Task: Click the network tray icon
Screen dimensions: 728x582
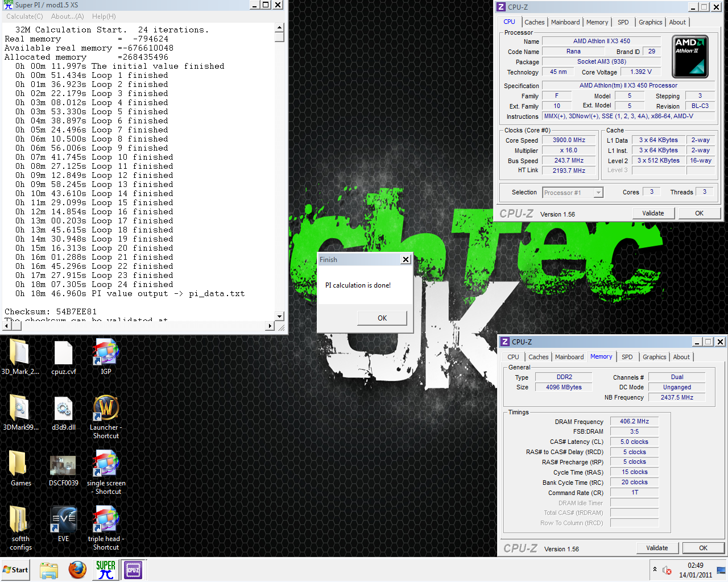Action: (x=721, y=570)
